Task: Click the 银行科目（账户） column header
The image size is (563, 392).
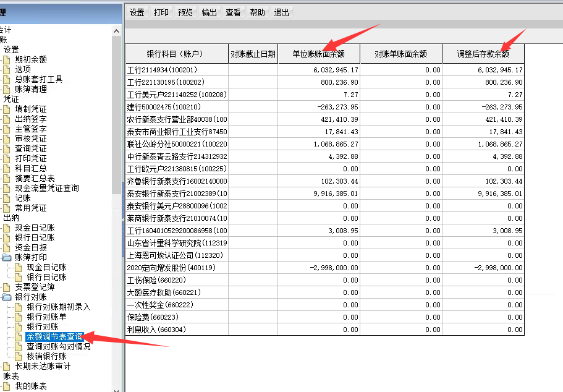Action: 177,54
